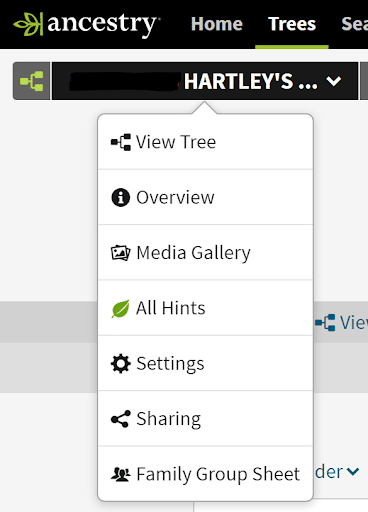Viewport: 368px width, 512px height.
Task: Open the Search navigation tab
Action: (354, 24)
